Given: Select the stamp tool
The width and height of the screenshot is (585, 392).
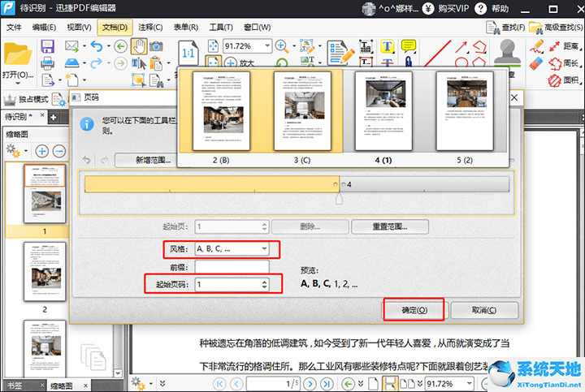Looking at the screenshot, I should click(507, 53).
